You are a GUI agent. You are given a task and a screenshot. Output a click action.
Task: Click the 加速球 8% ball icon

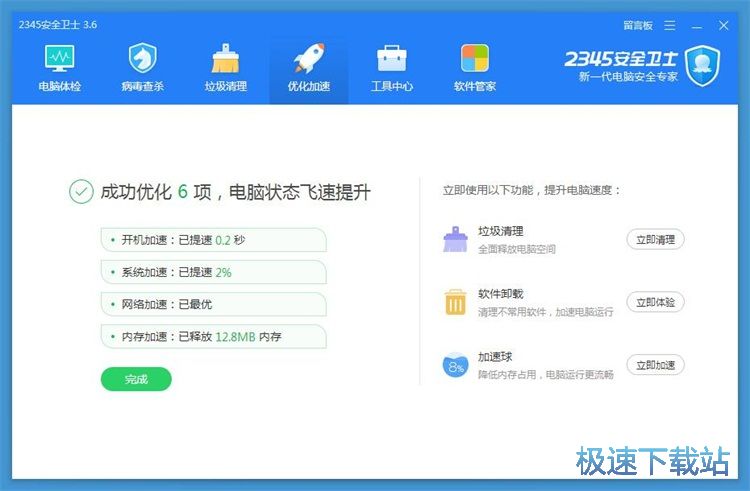(455, 365)
